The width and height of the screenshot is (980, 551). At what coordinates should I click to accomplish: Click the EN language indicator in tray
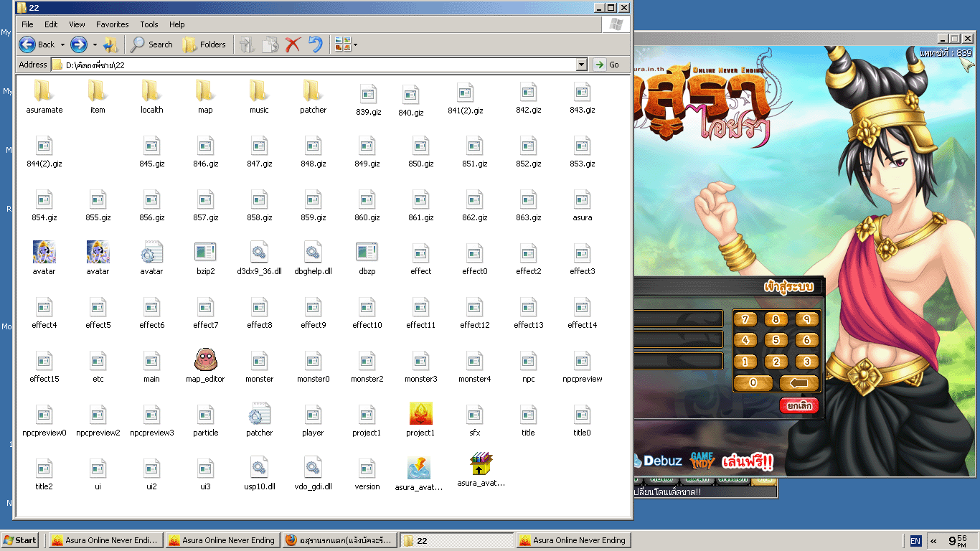pos(915,541)
